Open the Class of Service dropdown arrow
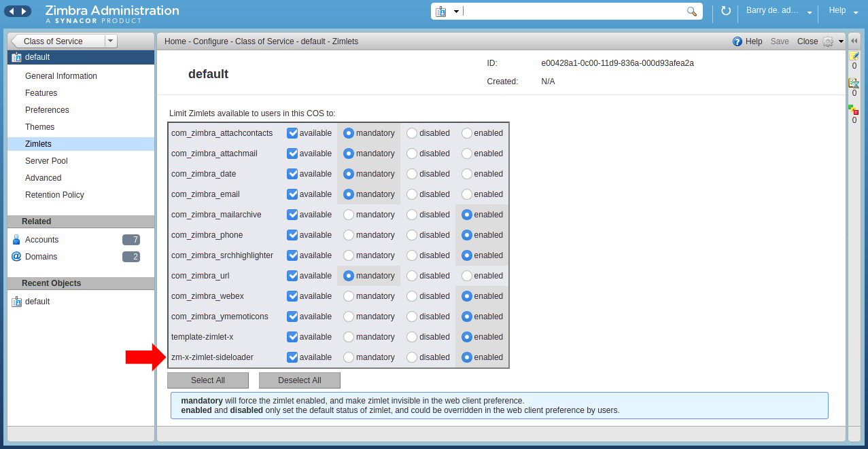 coord(111,41)
